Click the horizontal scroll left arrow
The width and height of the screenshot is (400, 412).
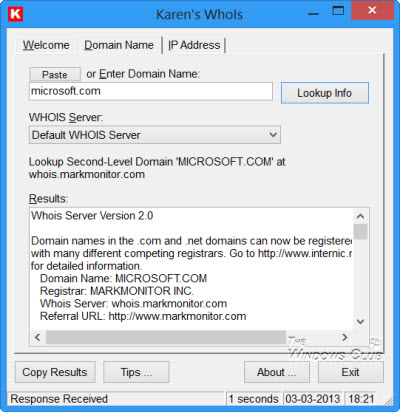38,337
